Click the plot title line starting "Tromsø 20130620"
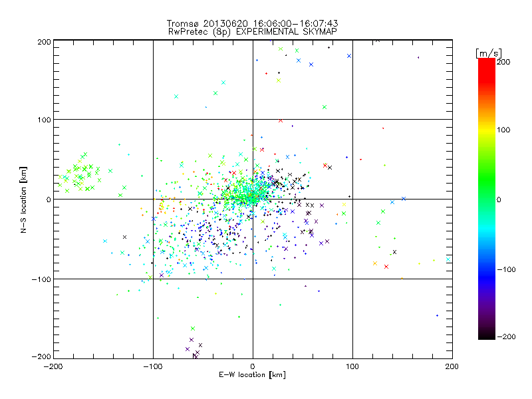The width and height of the screenshot is (532, 399). click(252, 23)
